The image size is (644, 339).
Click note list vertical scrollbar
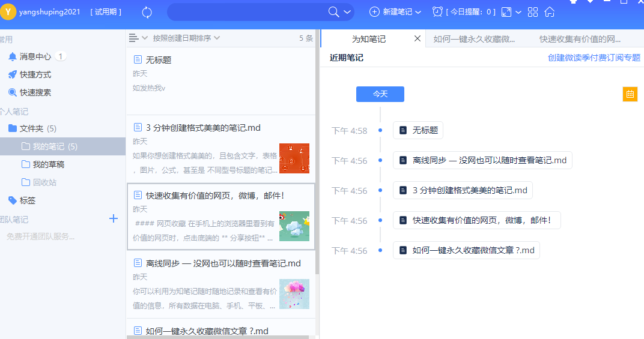317,152
